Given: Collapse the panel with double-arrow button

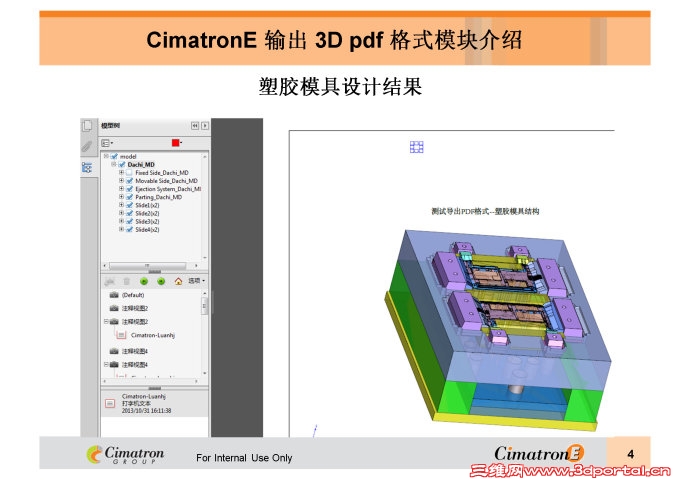Looking at the screenshot, I should (195, 126).
